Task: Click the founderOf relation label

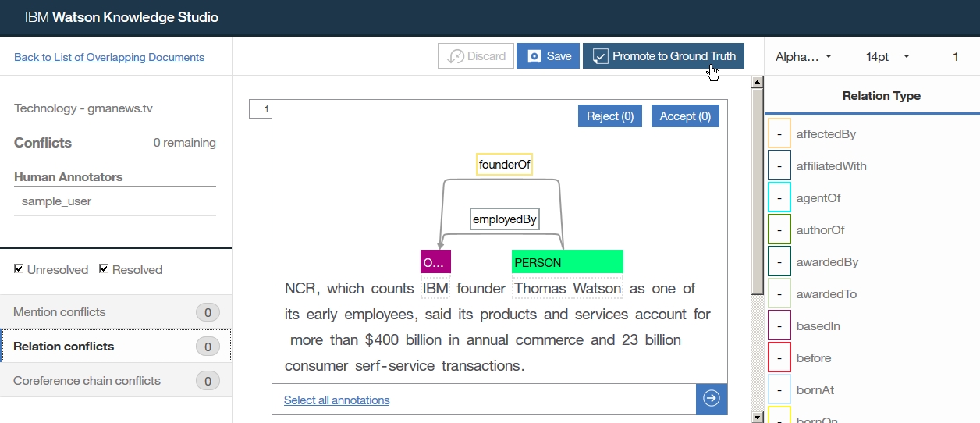Action: (505, 164)
